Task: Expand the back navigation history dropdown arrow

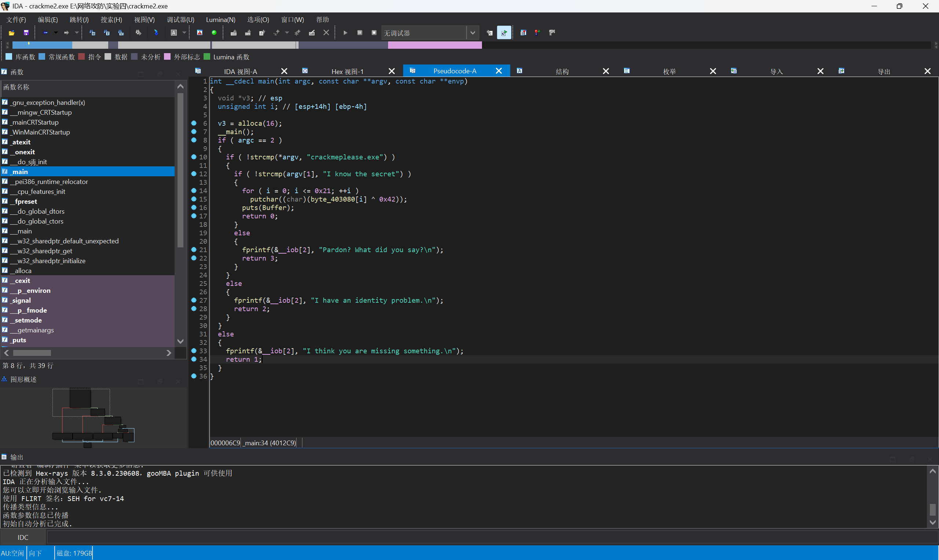Action: point(56,33)
